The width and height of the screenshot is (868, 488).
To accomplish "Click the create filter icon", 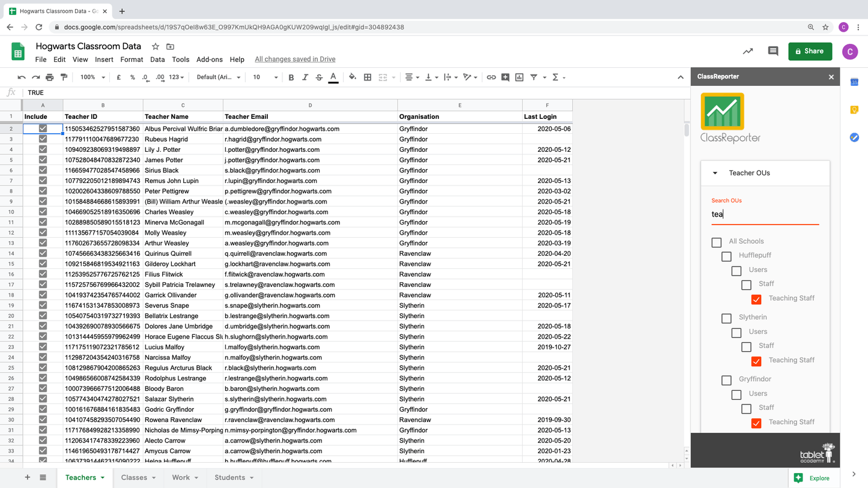I will click(533, 77).
